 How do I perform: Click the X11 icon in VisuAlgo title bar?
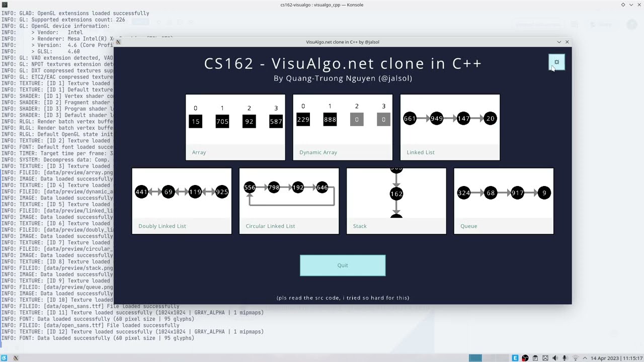(x=119, y=42)
